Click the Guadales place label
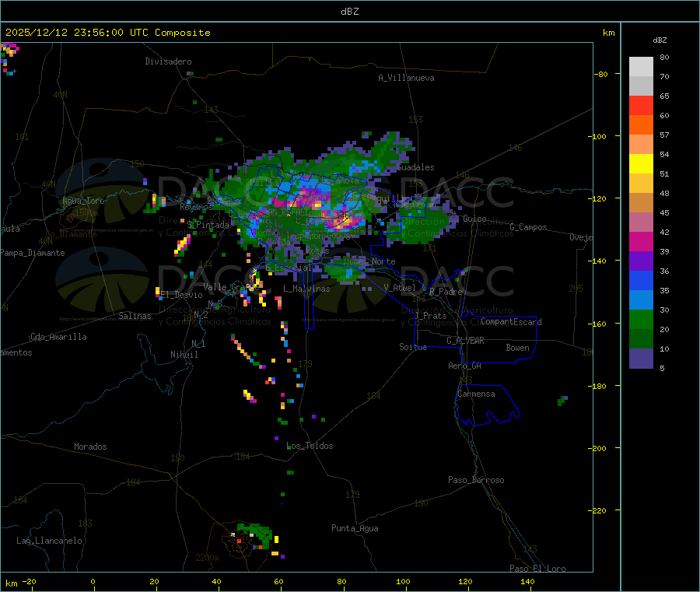This screenshot has width=700, height=592. [x=415, y=167]
